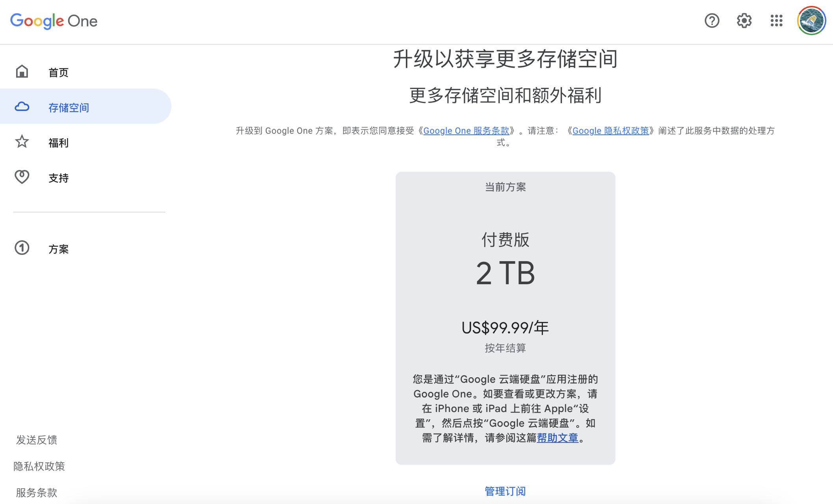Open the Google apps grid icon
This screenshot has height=504, width=833.
point(776,20)
